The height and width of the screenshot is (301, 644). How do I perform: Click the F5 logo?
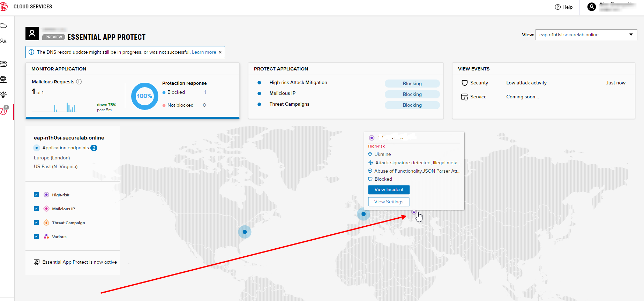[4, 6]
